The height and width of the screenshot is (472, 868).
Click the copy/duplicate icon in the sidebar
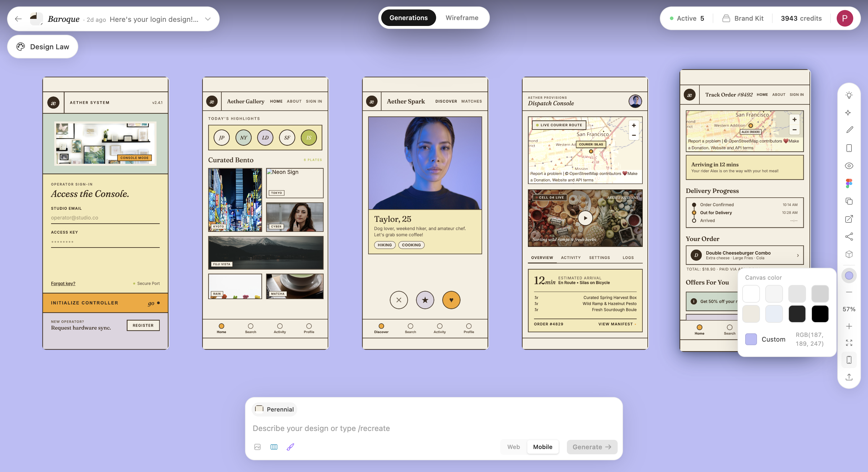pyautogui.click(x=849, y=201)
